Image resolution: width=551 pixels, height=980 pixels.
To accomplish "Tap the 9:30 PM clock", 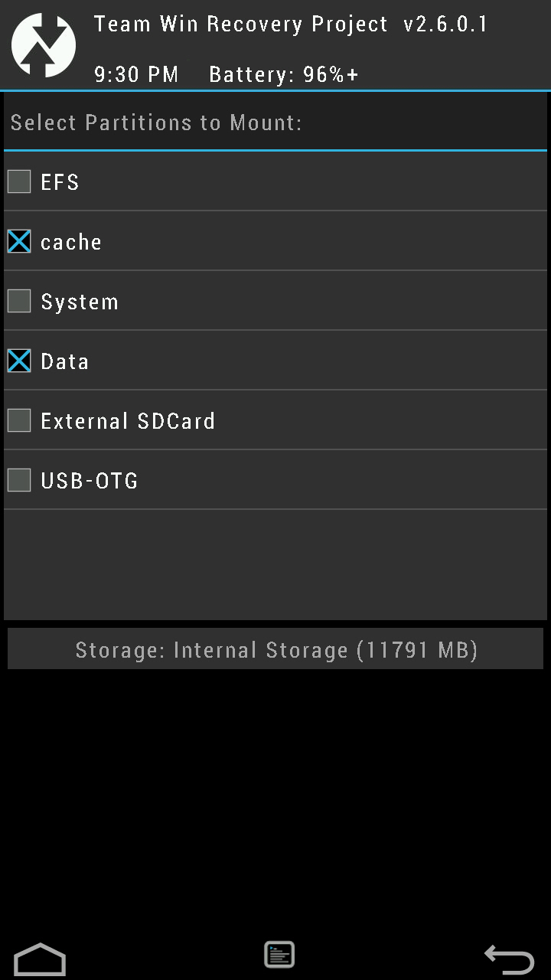I will (x=136, y=74).
